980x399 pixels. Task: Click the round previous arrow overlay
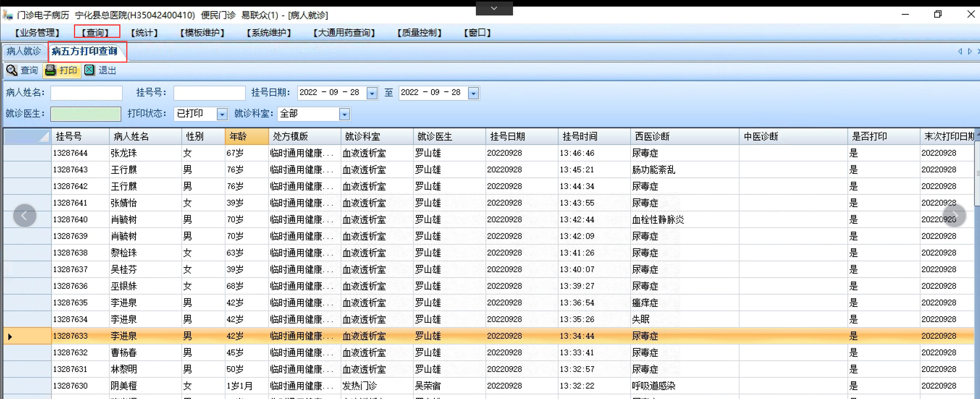(x=25, y=216)
